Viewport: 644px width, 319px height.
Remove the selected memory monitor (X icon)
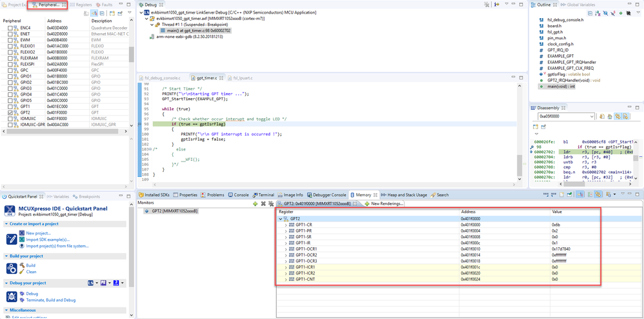click(263, 203)
